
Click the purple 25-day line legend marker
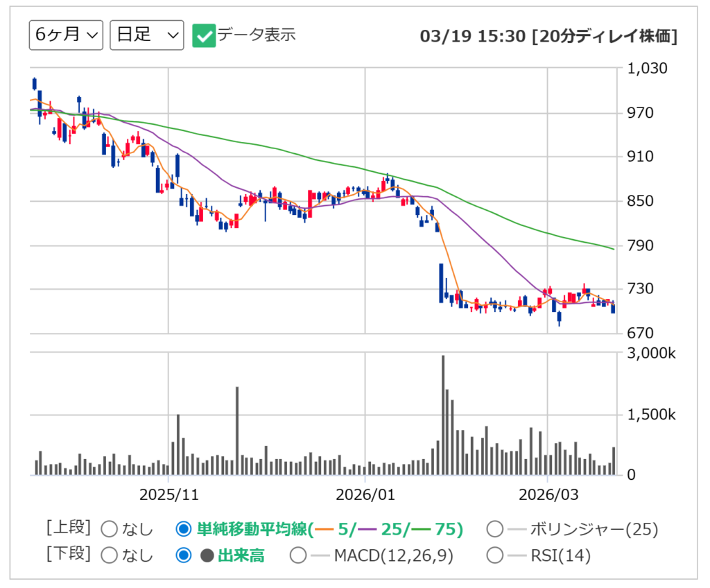[x=370, y=530]
